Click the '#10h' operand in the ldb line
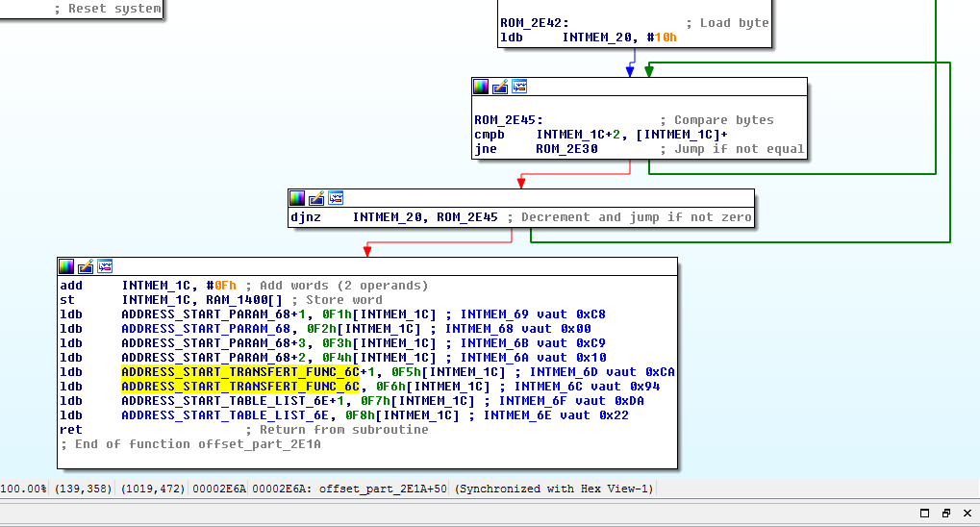This screenshot has width=980, height=527. [662, 38]
